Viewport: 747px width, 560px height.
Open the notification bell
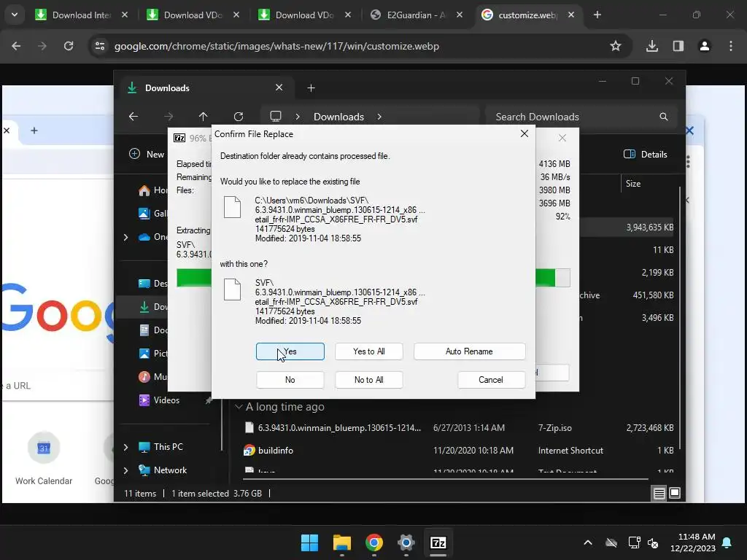coord(727,542)
